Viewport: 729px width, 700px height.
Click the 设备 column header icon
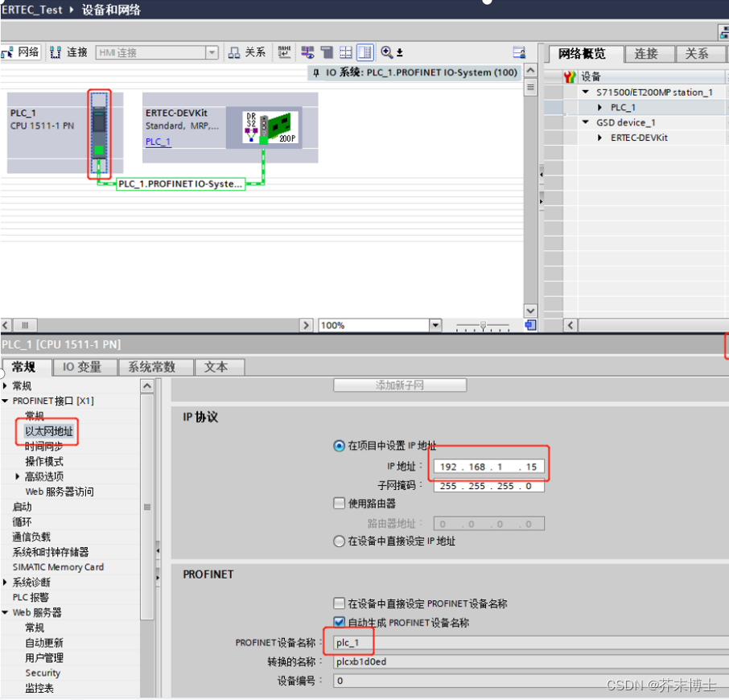click(570, 76)
